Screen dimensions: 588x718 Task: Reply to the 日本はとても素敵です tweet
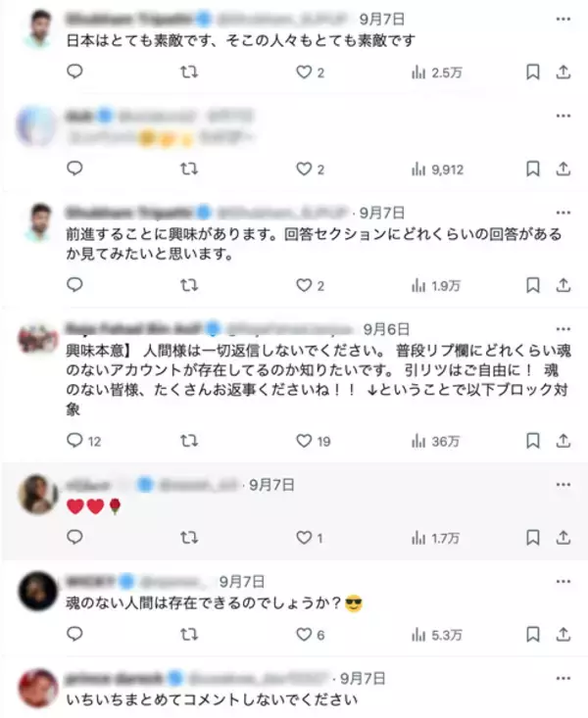(74, 72)
